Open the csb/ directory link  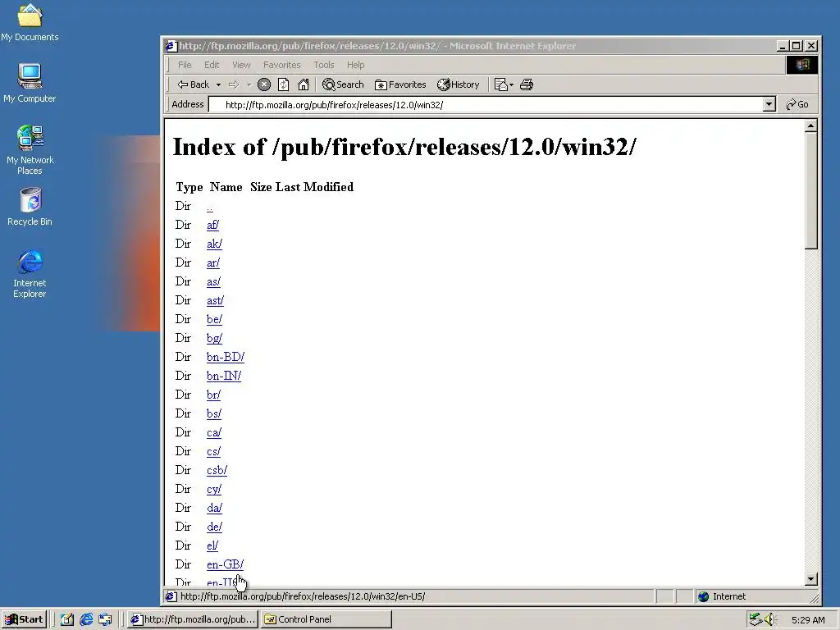tap(217, 470)
